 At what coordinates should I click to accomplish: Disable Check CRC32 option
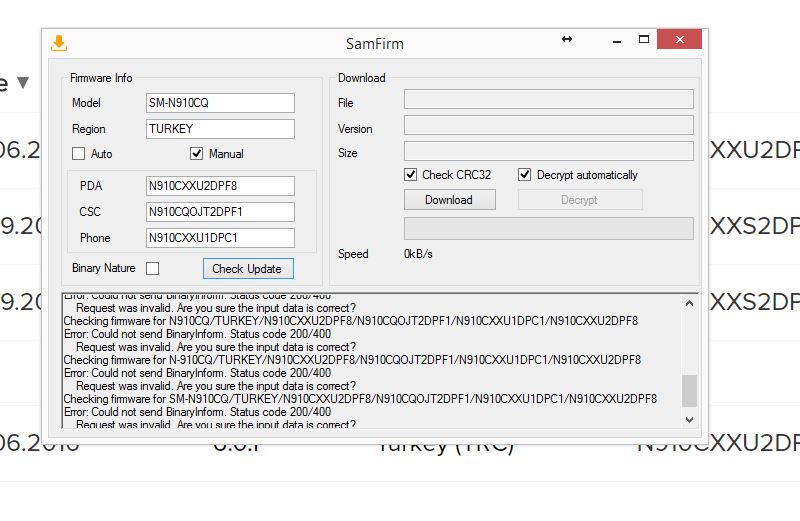tap(410, 175)
